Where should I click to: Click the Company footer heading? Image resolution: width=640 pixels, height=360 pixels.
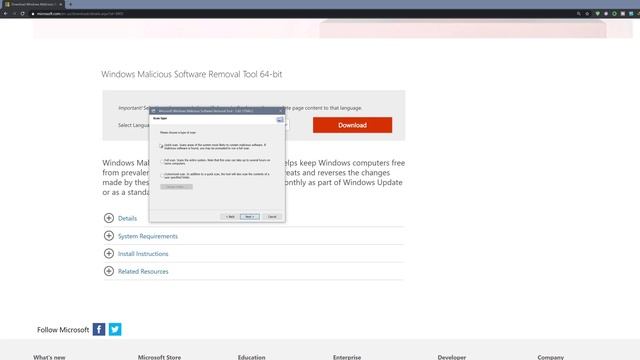point(551,357)
